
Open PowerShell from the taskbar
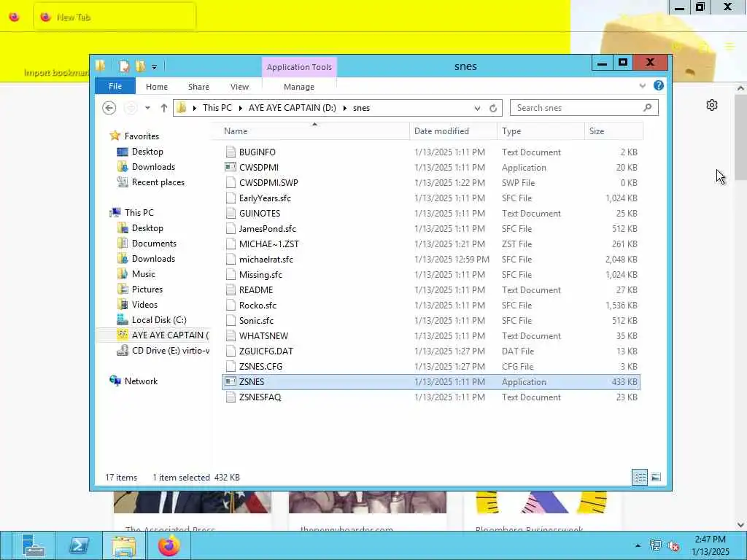pos(79,545)
